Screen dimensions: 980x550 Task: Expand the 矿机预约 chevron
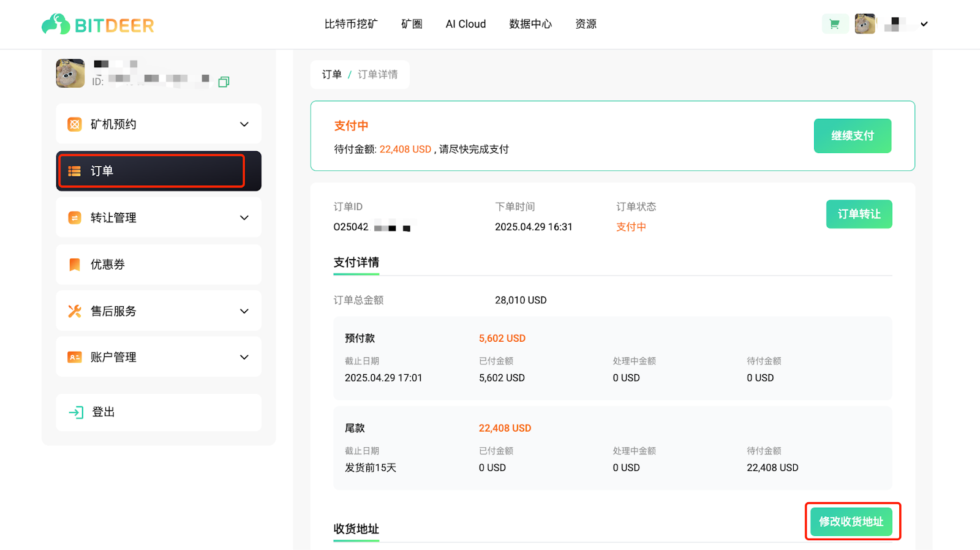coord(244,124)
